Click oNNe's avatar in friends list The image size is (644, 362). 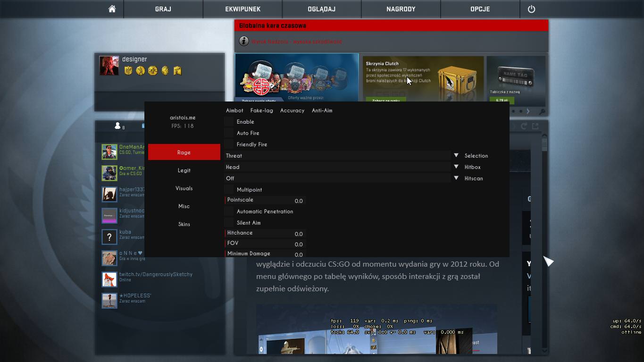pyautogui.click(x=109, y=258)
